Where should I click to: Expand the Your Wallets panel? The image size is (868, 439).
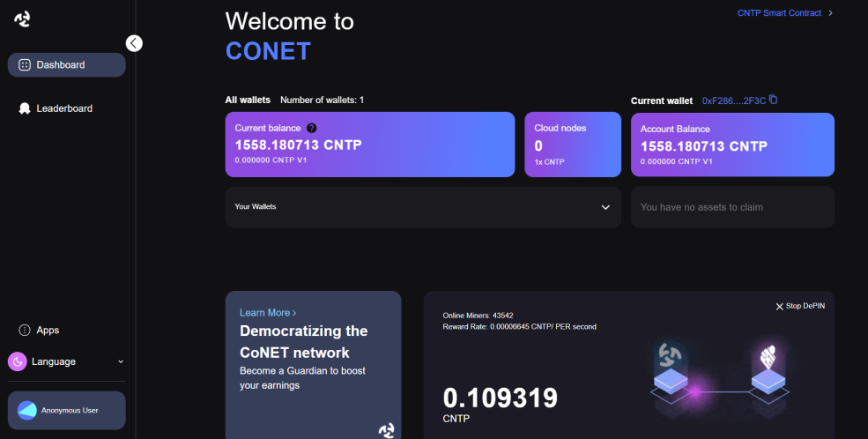(423, 207)
